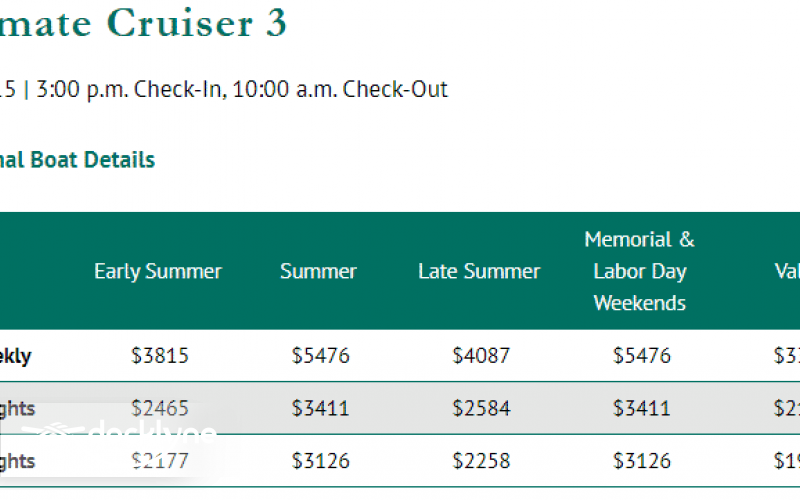Click the Weekly row label
The height and width of the screenshot is (500, 800).
pyautogui.click(x=17, y=356)
